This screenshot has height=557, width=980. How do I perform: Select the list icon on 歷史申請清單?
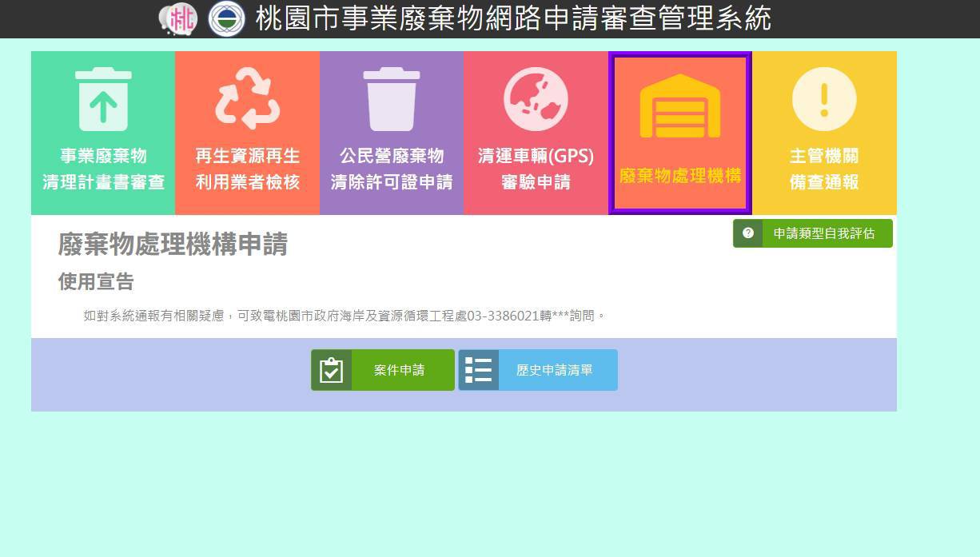(478, 369)
